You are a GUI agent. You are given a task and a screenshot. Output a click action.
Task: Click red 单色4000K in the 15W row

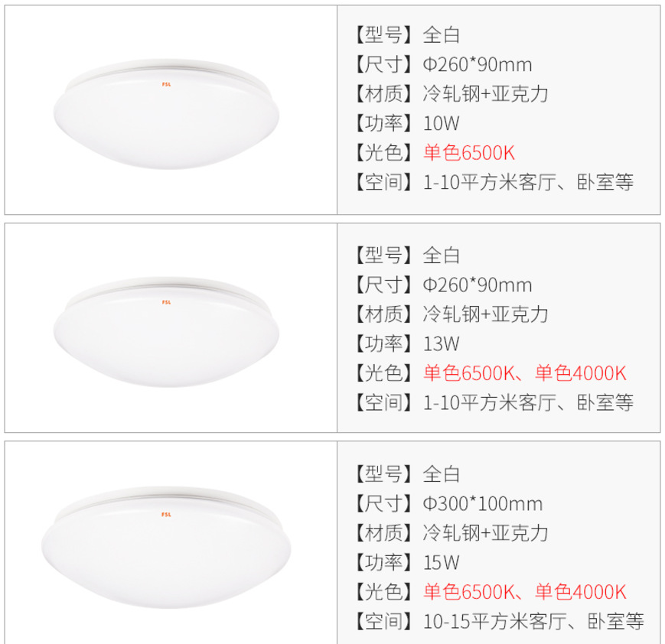(580, 591)
